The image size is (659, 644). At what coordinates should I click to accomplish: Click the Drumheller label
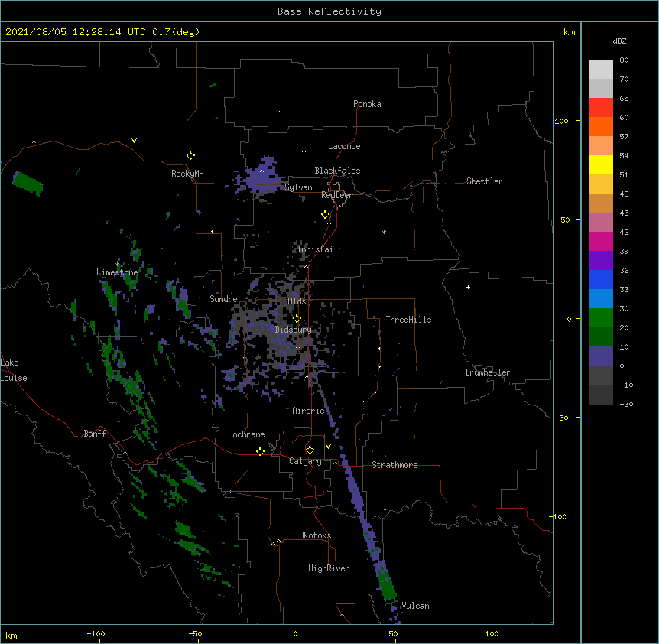coord(488,372)
